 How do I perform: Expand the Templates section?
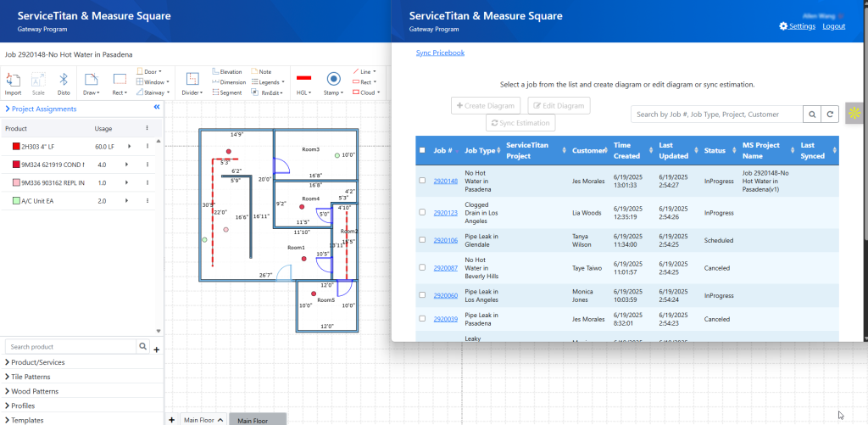(25, 420)
